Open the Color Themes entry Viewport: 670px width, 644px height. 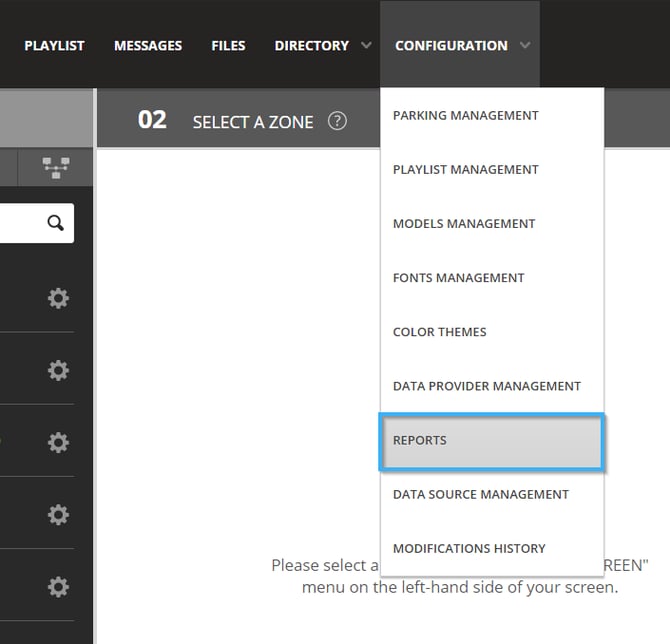pos(440,332)
